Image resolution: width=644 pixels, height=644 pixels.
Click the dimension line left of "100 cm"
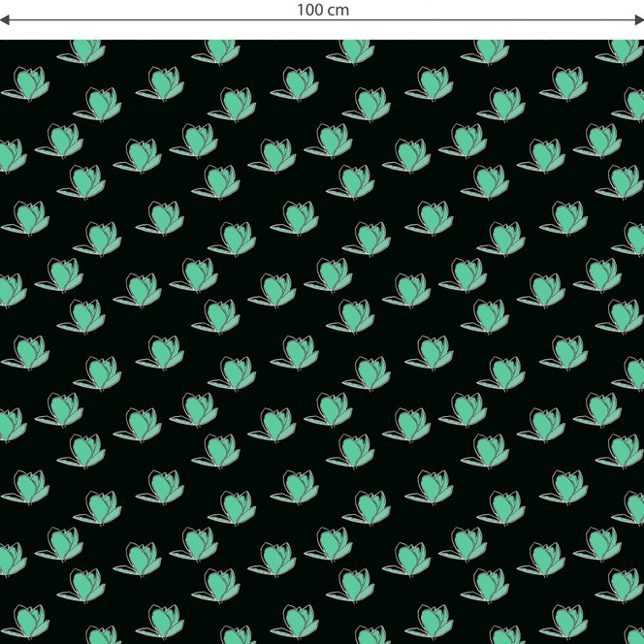tap(145, 20)
